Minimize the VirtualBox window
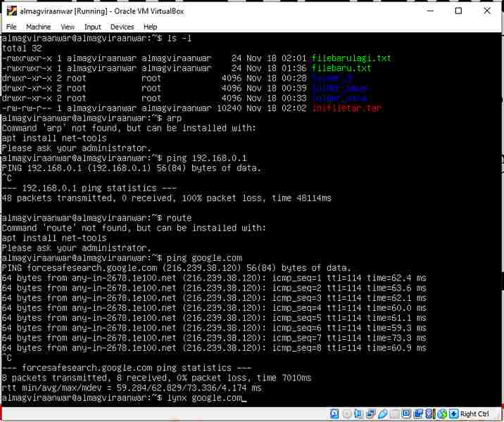The image size is (504, 422). pos(430,11)
